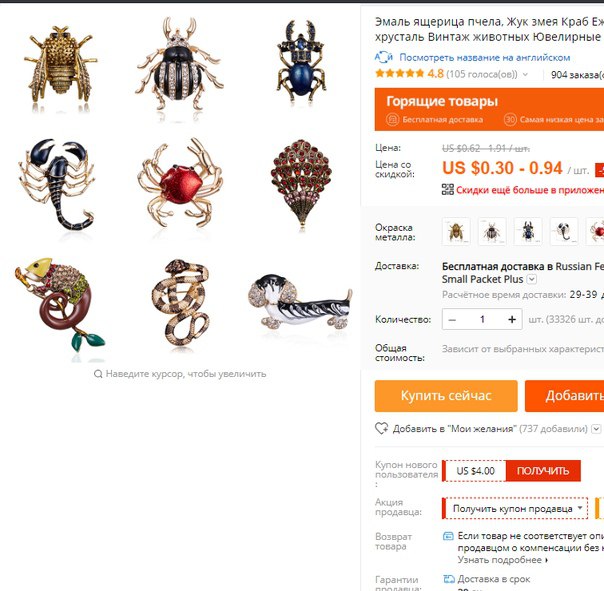Decrease quantity with the minus button
The image size is (604, 591).
pos(453,319)
